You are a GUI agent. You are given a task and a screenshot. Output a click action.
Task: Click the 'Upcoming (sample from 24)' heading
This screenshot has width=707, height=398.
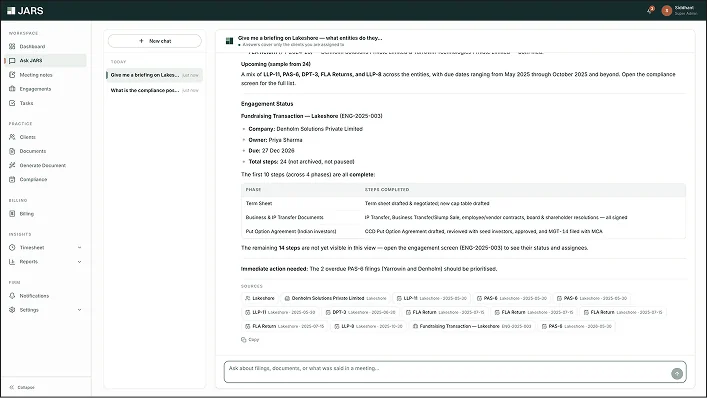point(275,64)
